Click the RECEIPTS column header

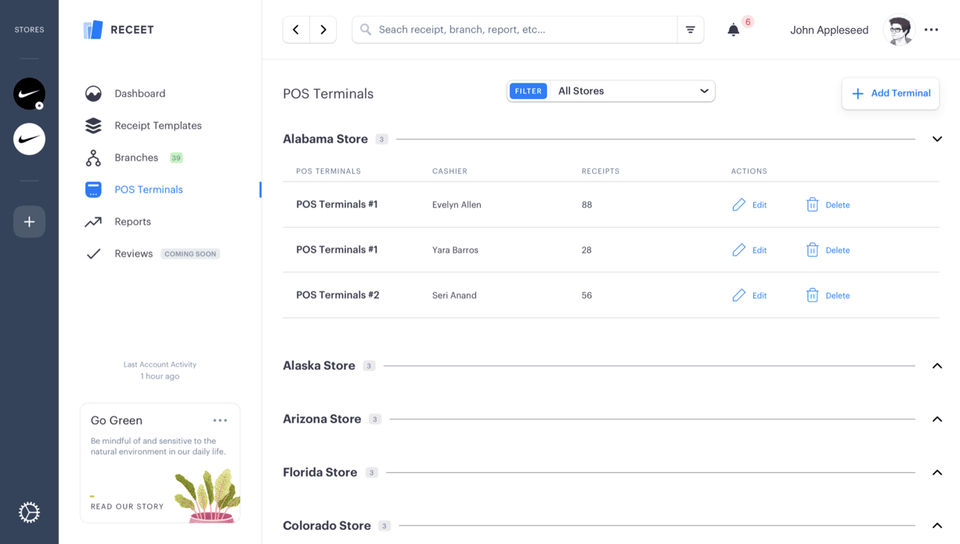point(601,171)
